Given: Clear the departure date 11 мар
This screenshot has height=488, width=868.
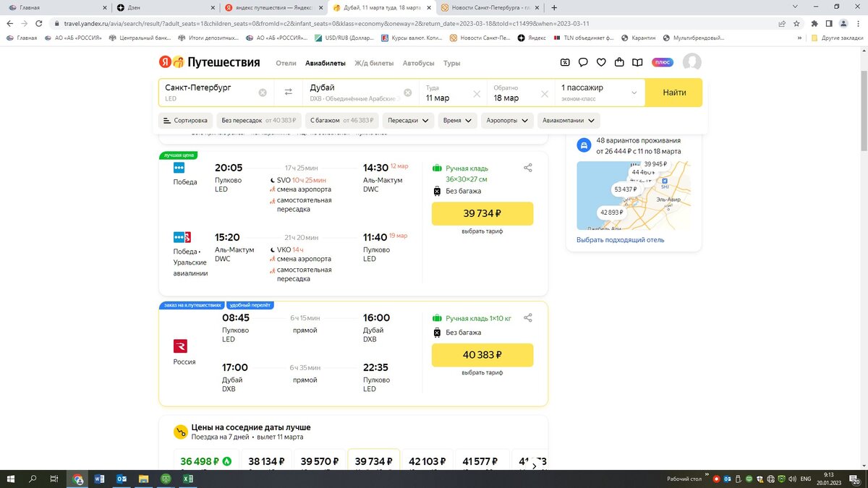Looking at the screenshot, I should [x=477, y=94].
